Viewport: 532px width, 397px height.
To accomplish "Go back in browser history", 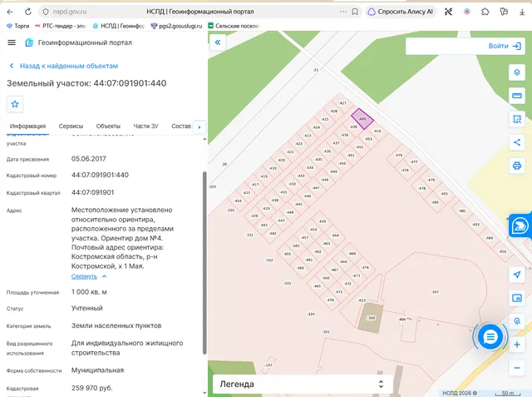I will coord(10,12).
